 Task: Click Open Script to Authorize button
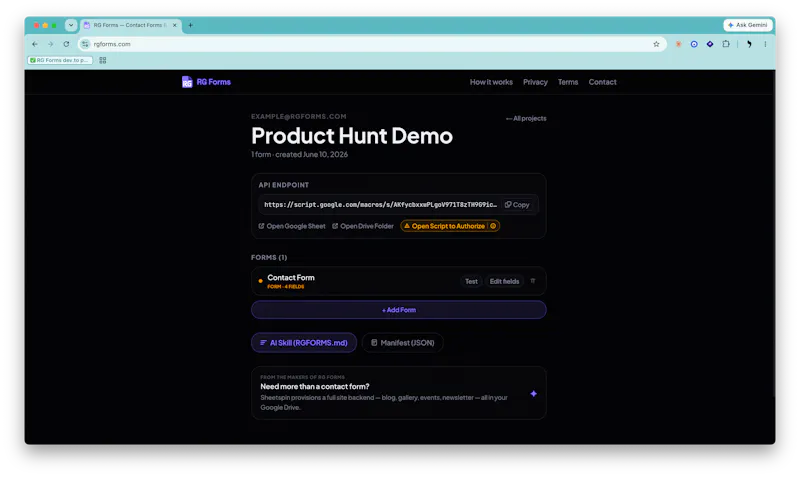point(444,226)
